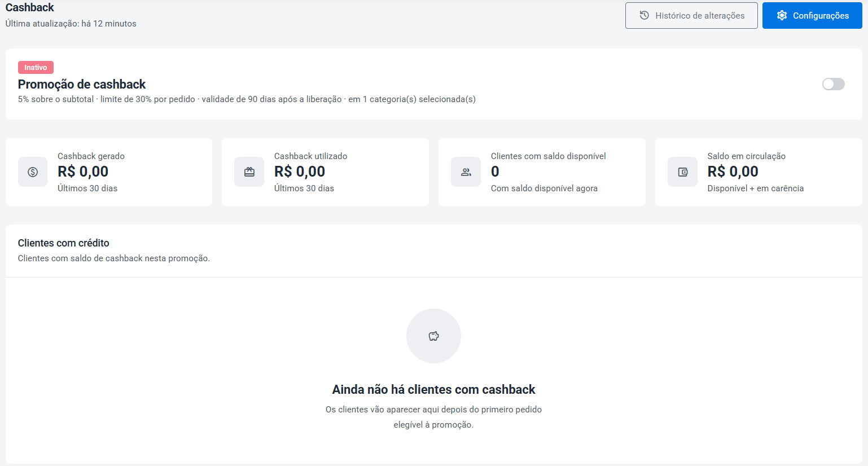The image size is (868, 466).
Task: Click the '5% sobre o subtotal' promotion description
Action: pyautogui.click(x=247, y=99)
